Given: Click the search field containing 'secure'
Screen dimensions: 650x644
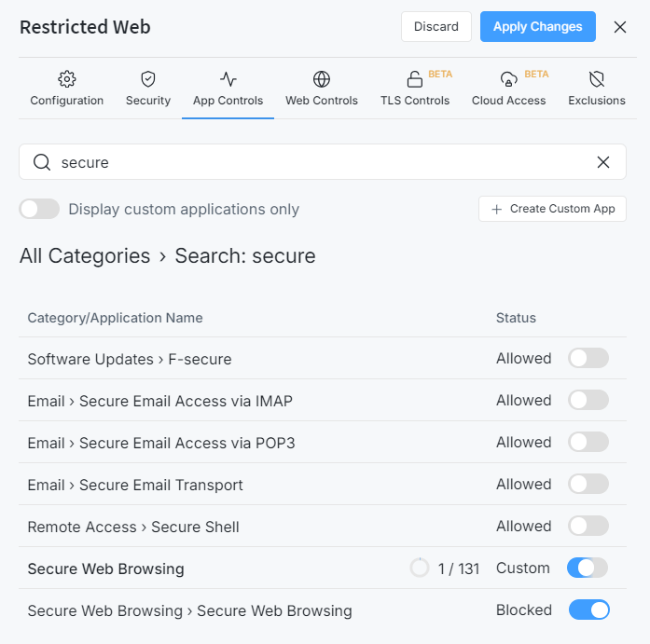Looking at the screenshot, I should [323, 162].
